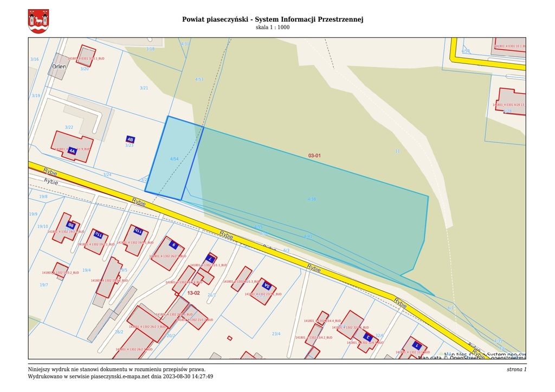Click the 'skala 1 : 1000' scale text

click(x=273, y=28)
